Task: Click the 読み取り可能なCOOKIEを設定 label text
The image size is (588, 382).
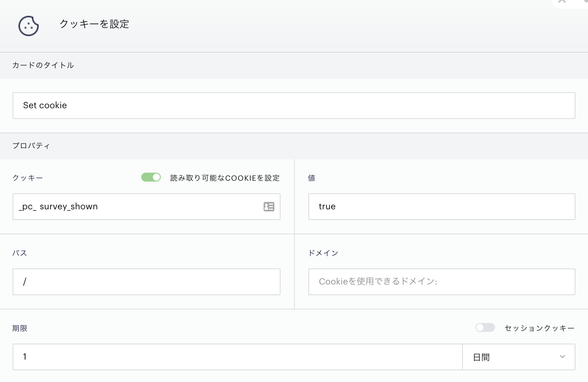Action: (225, 178)
